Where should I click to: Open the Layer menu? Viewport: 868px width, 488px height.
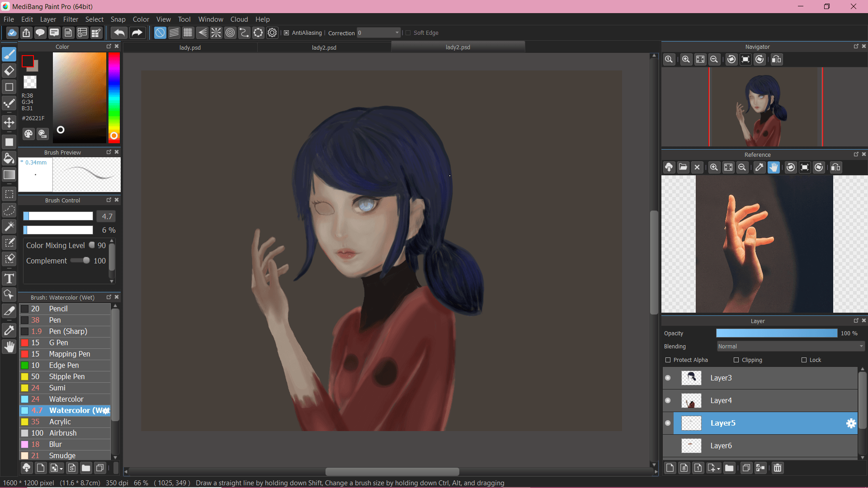(48, 19)
